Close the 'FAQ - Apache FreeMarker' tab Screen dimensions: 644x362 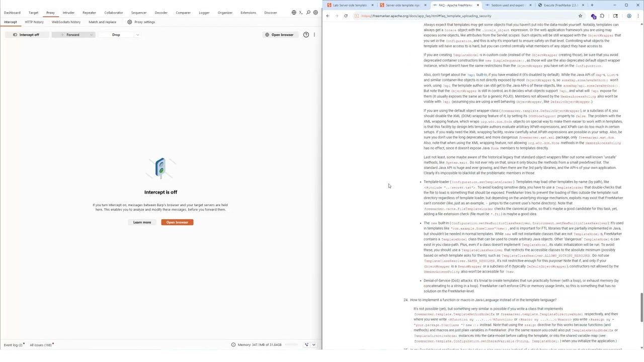click(477, 5)
